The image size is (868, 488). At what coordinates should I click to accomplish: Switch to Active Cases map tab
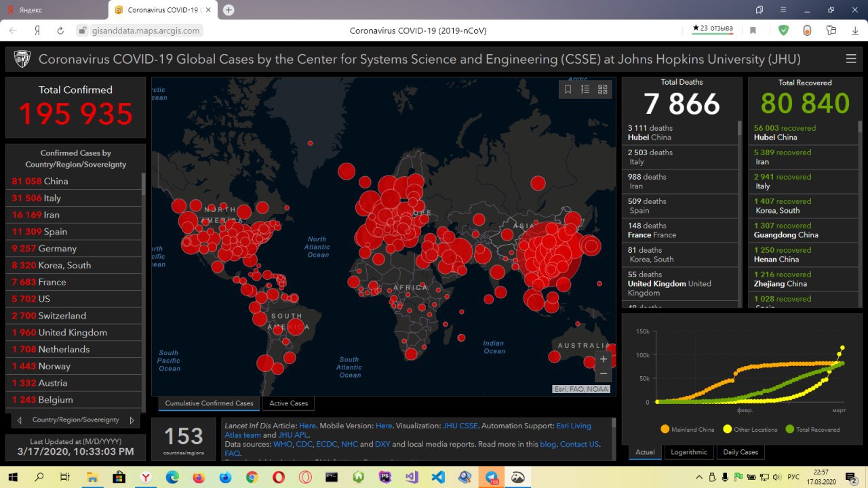pos(289,403)
